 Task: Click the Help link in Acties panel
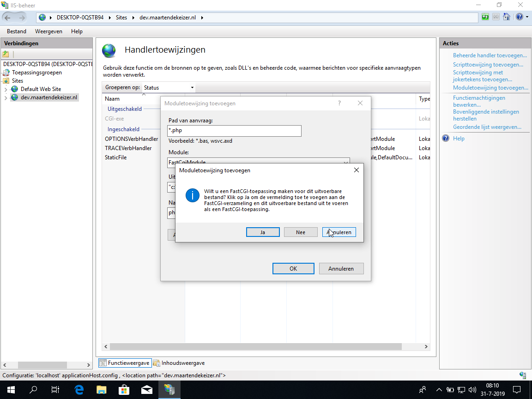point(459,139)
